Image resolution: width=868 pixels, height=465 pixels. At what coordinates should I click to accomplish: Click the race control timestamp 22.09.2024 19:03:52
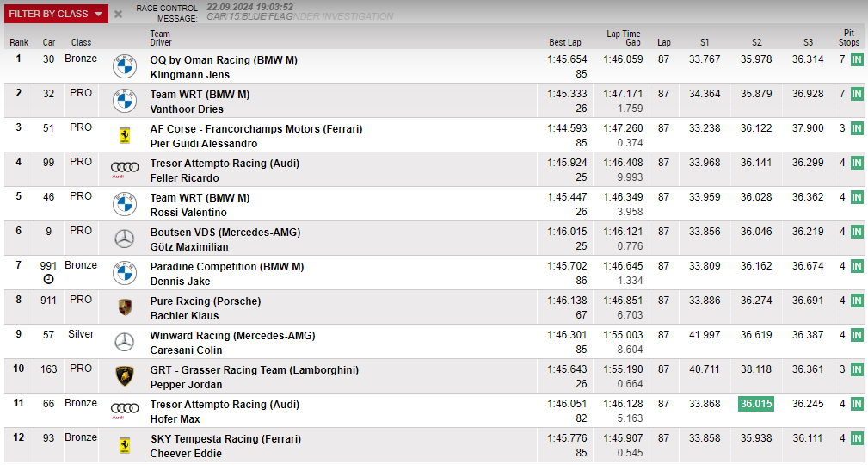tap(250, 7)
